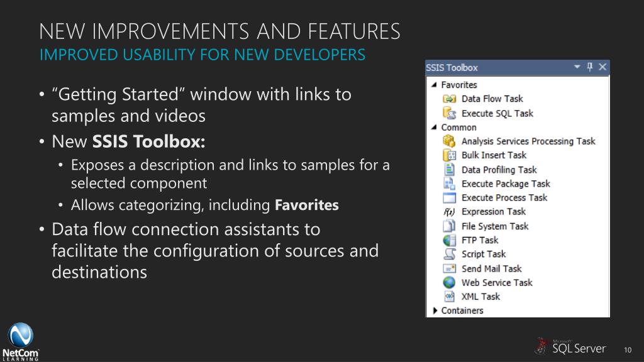Viewport: 644px width, 362px height.
Task: Select 'Analysis Services Processing Task' text
Action: [528, 141]
